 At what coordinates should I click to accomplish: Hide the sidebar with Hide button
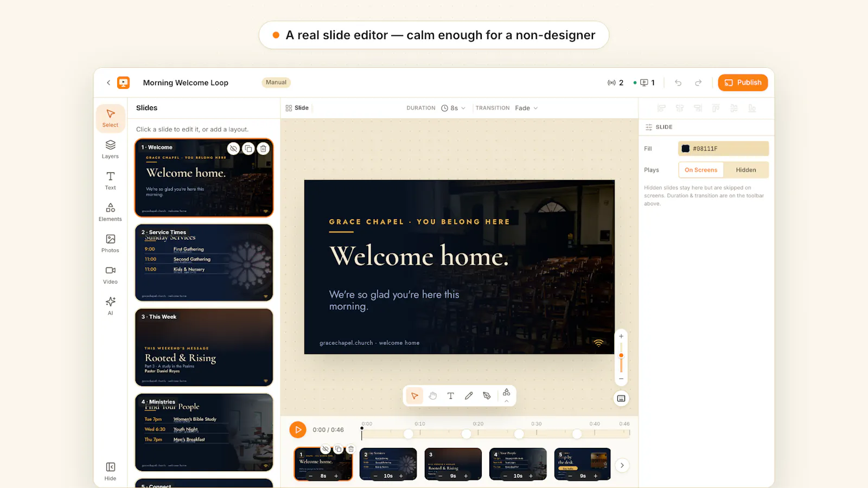[110, 471]
